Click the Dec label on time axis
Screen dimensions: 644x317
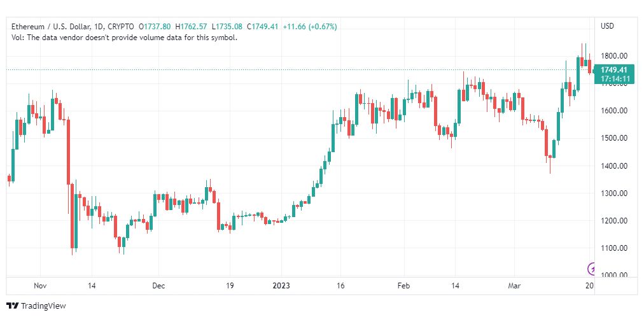[158, 286]
